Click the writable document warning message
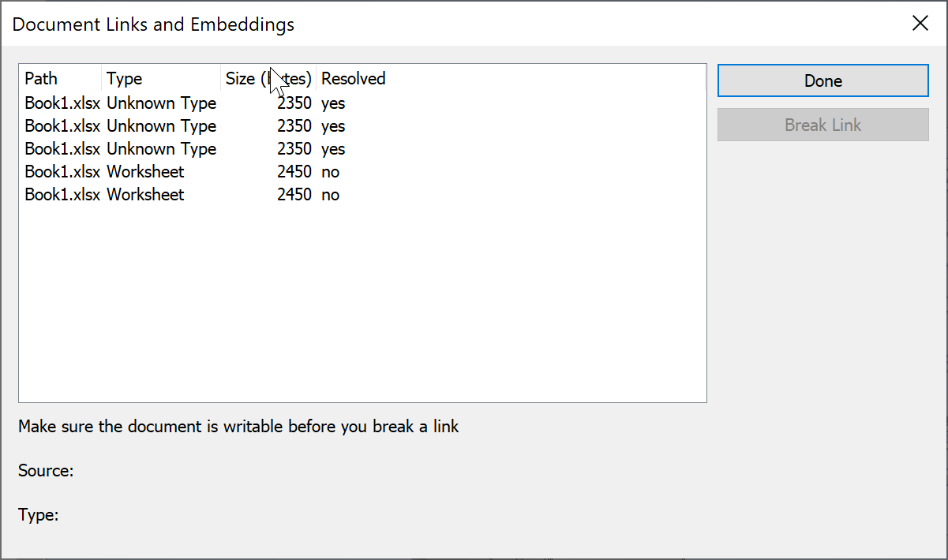Screen dimensions: 948x560 pyautogui.click(x=238, y=426)
